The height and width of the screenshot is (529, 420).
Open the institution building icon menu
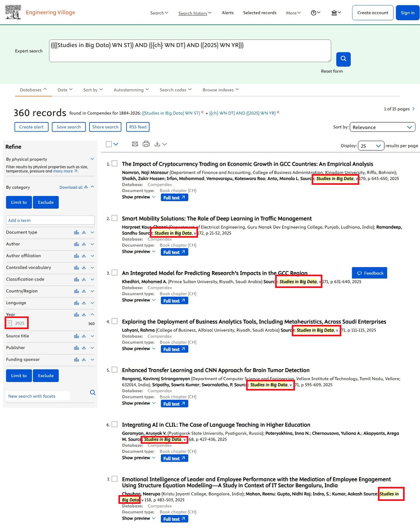click(x=336, y=13)
